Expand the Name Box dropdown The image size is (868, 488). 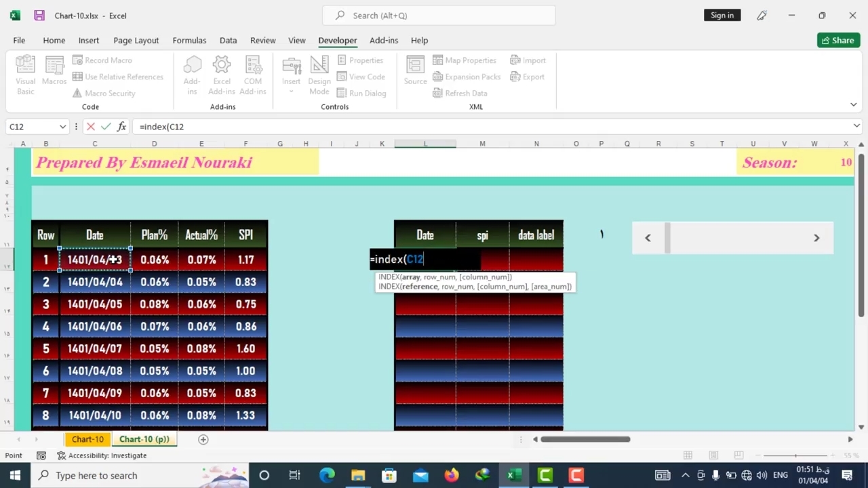click(62, 127)
